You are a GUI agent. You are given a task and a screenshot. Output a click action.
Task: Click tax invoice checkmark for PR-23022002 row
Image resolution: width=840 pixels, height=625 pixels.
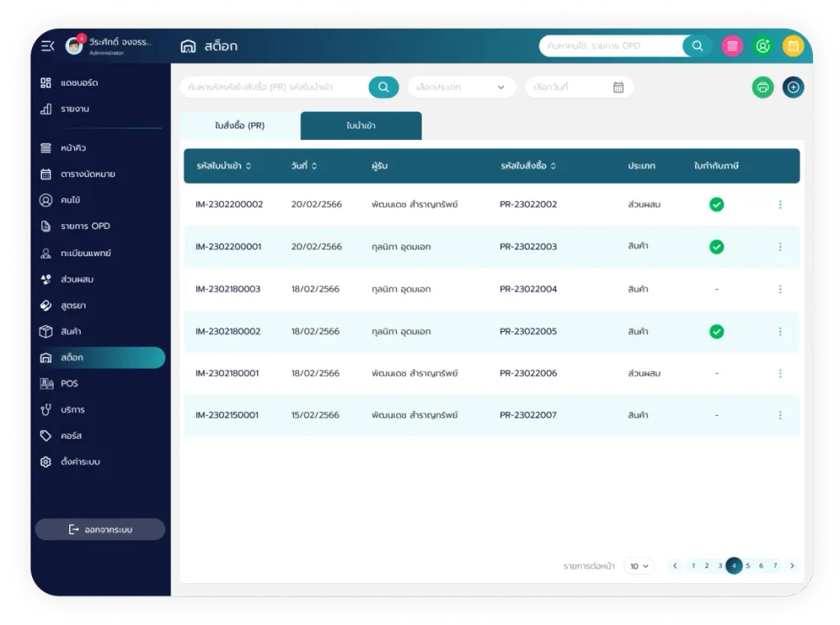coord(716,204)
